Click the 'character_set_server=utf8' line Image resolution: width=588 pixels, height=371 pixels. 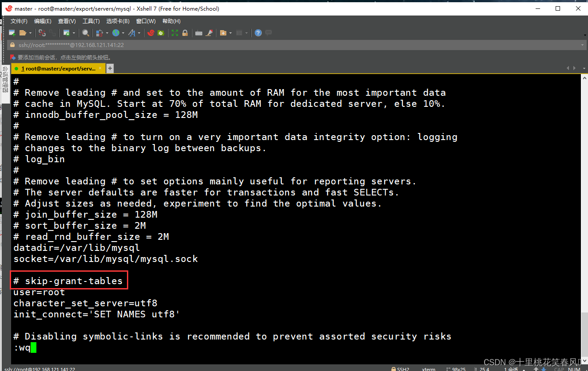tap(85, 303)
